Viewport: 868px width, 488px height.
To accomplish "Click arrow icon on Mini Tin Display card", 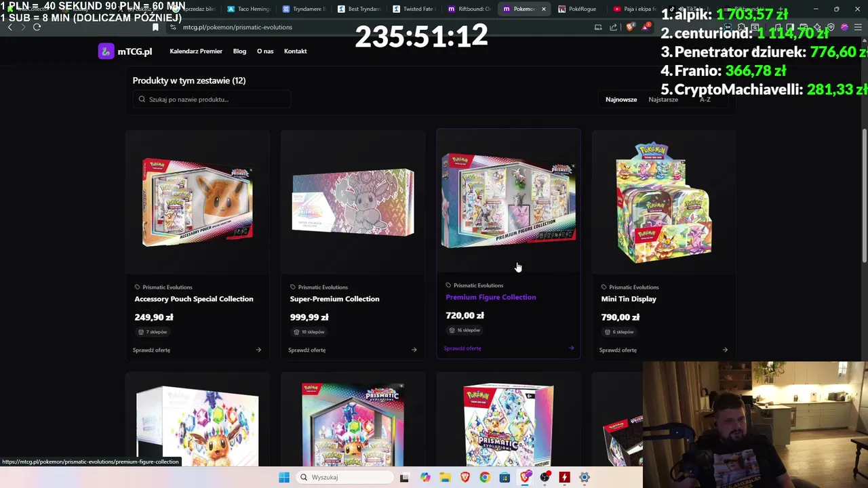I will [x=725, y=350].
